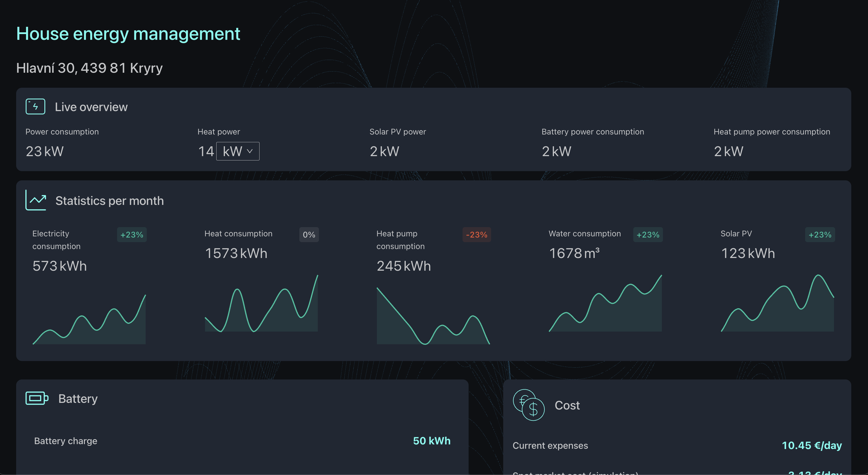The image size is (868, 475).
Task: Click the Heat consumption 0% badge
Action: click(309, 235)
